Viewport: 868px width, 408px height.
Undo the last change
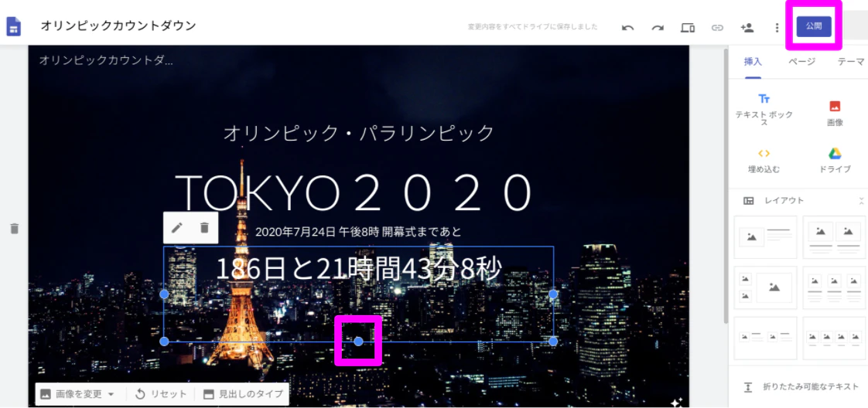627,28
